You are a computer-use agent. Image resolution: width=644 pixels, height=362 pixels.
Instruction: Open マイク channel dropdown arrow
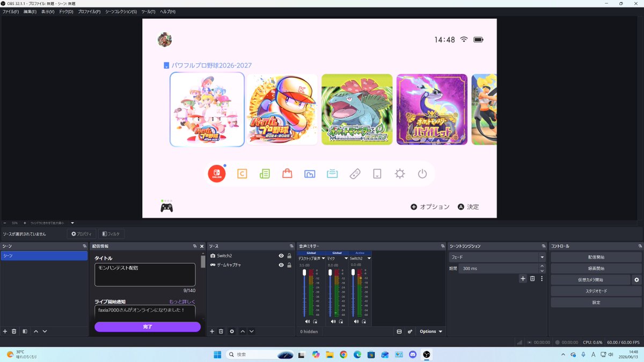pyautogui.click(x=346, y=258)
